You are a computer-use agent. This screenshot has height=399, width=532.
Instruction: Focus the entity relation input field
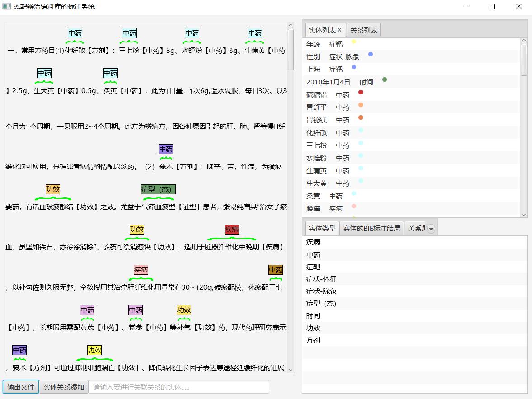[179, 387]
